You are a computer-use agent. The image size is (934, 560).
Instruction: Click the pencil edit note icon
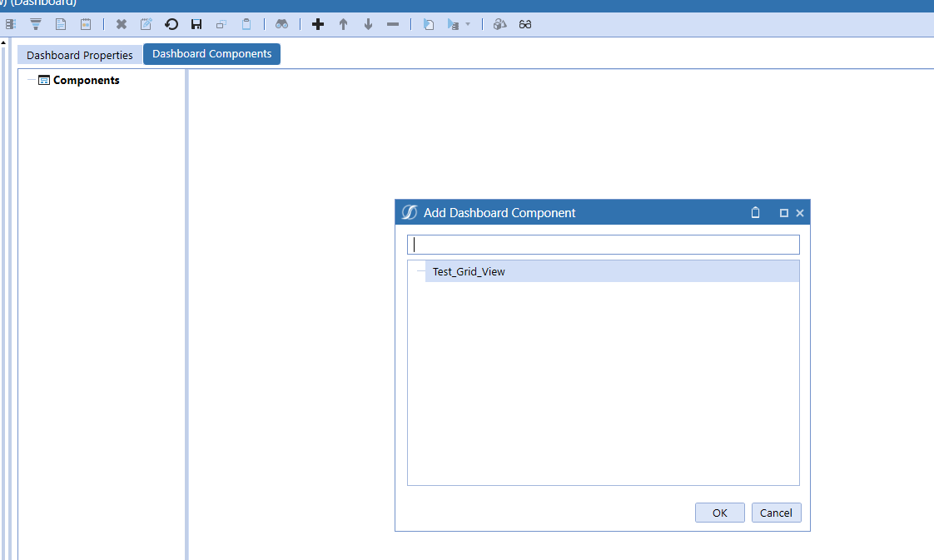pos(147,24)
